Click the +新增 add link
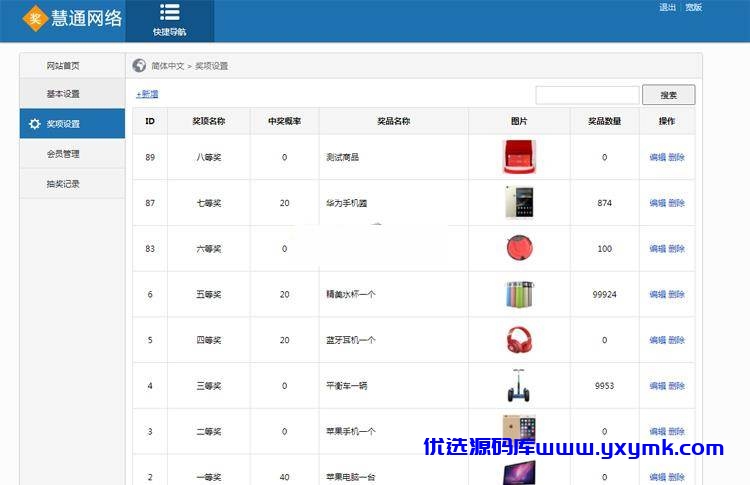This screenshot has width=750, height=485. click(147, 94)
